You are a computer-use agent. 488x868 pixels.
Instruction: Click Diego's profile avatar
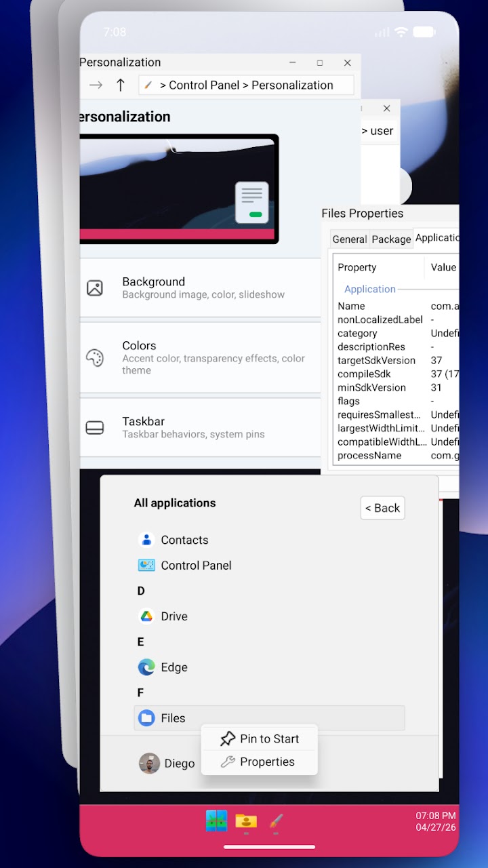(149, 764)
